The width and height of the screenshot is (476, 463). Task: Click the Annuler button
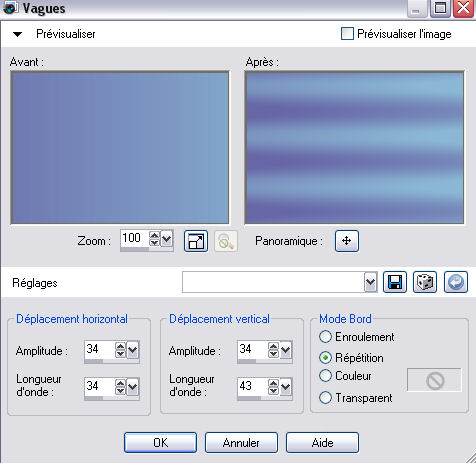241,443
